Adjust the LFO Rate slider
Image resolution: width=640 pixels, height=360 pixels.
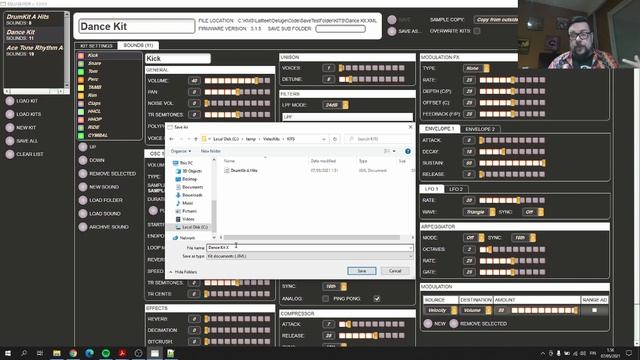(x=512, y=200)
